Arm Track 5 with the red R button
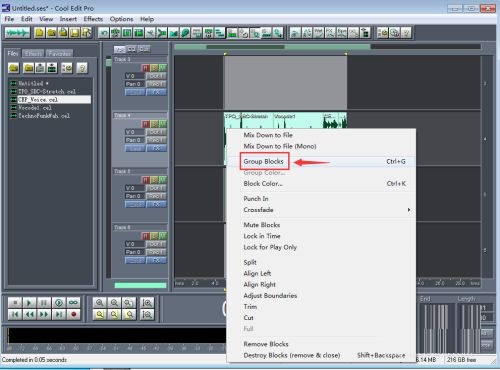The width and height of the screenshot is (500, 370). tap(146, 180)
